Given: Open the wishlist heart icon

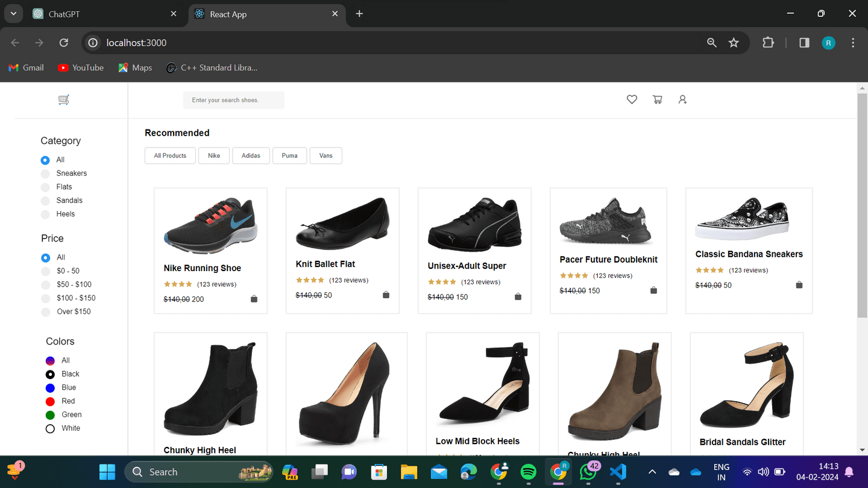Looking at the screenshot, I should coord(632,99).
